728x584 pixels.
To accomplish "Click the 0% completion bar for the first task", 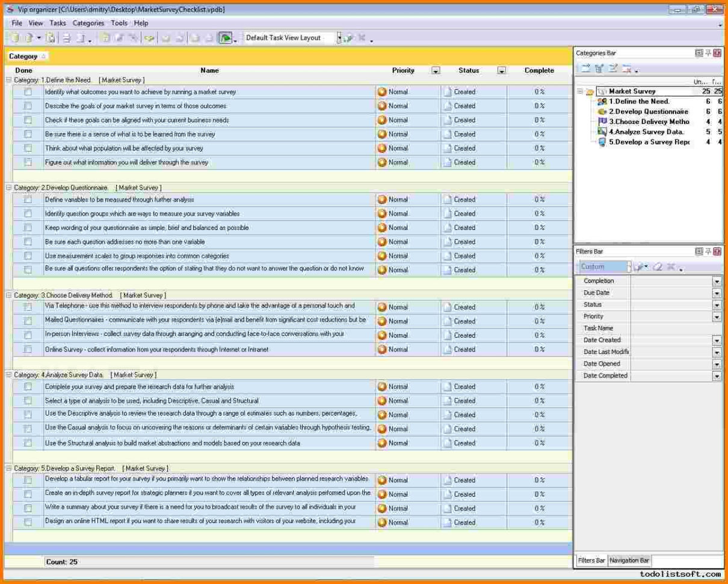I will click(x=540, y=92).
